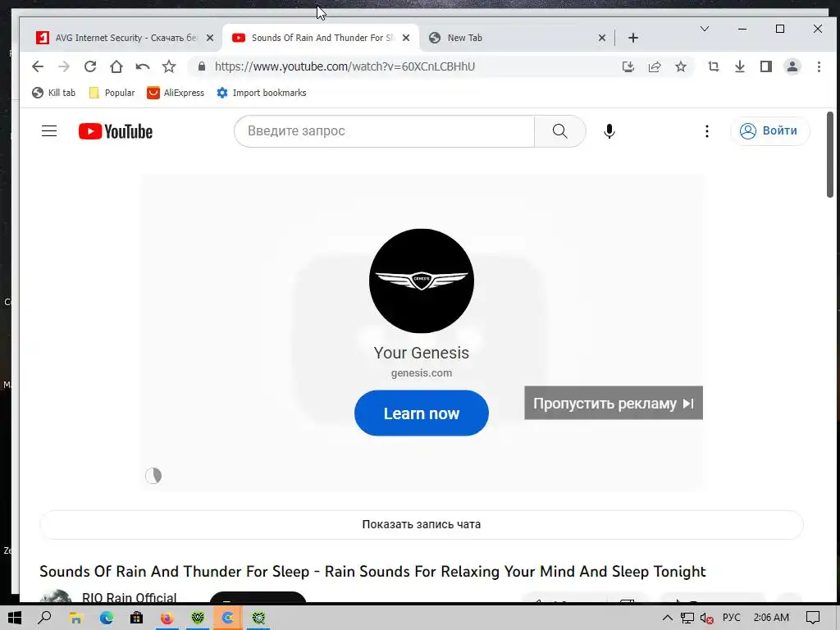The height and width of the screenshot is (630, 840).
Task: Close the New Tab tab
Action: coord(601,38)
